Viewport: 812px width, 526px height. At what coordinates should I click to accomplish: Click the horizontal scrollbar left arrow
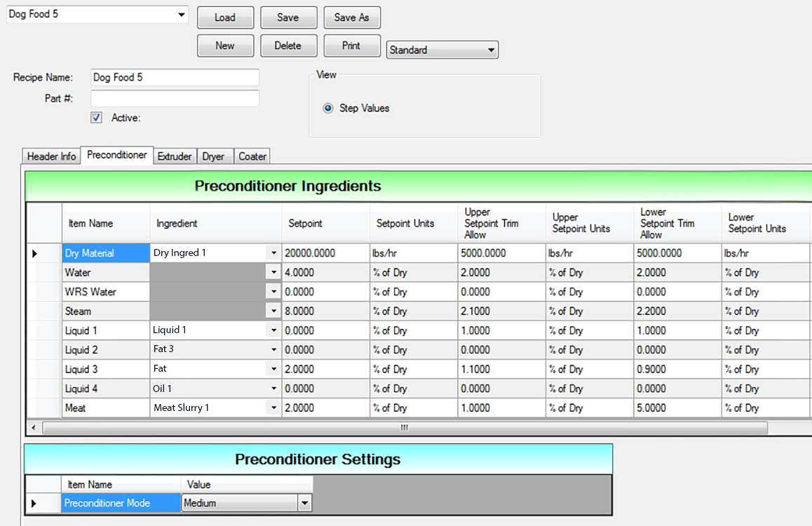pyautogui.click(x=34, y=428)
